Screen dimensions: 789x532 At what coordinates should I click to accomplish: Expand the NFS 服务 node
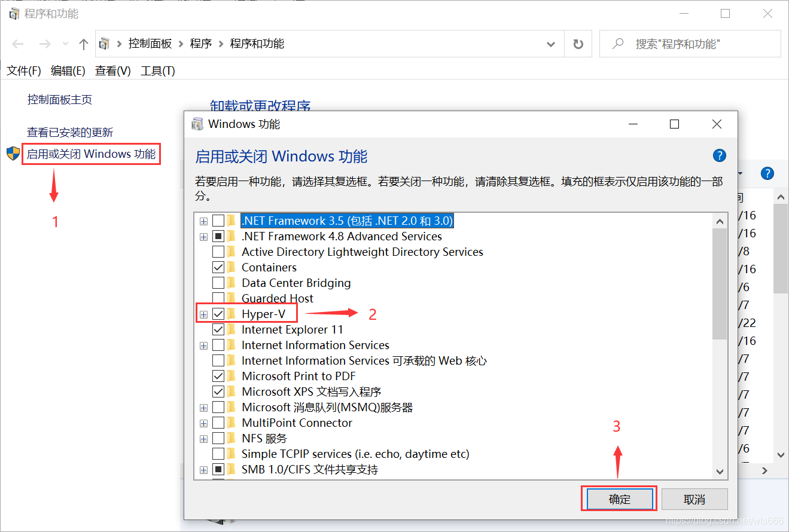click(x=204, y=439)
